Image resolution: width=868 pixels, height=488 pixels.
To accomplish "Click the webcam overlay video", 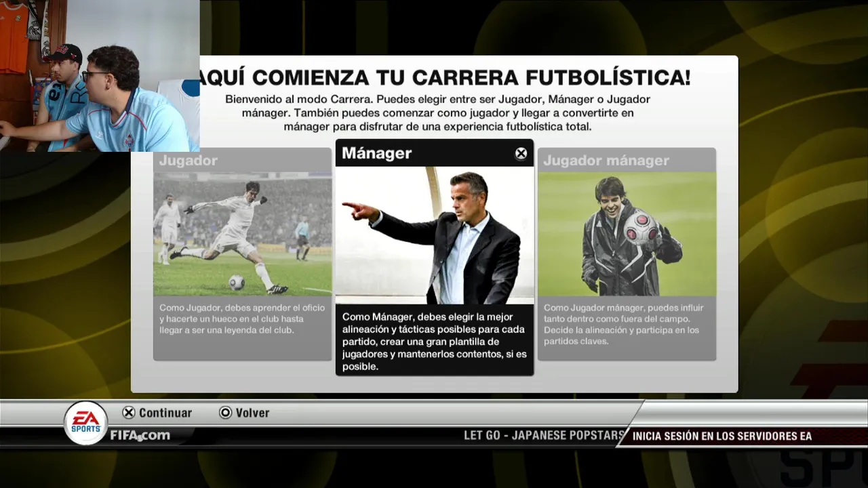I will (x=100, y=76).
